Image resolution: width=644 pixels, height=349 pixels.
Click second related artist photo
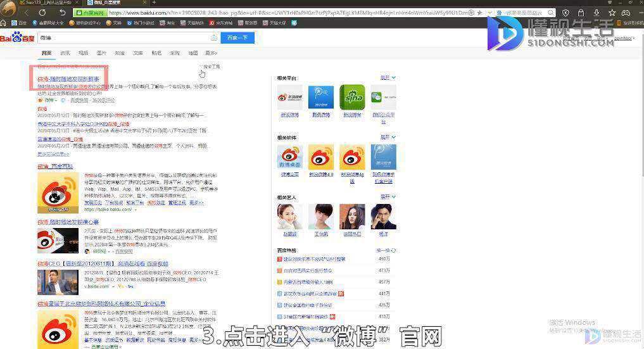pos(321,217)
